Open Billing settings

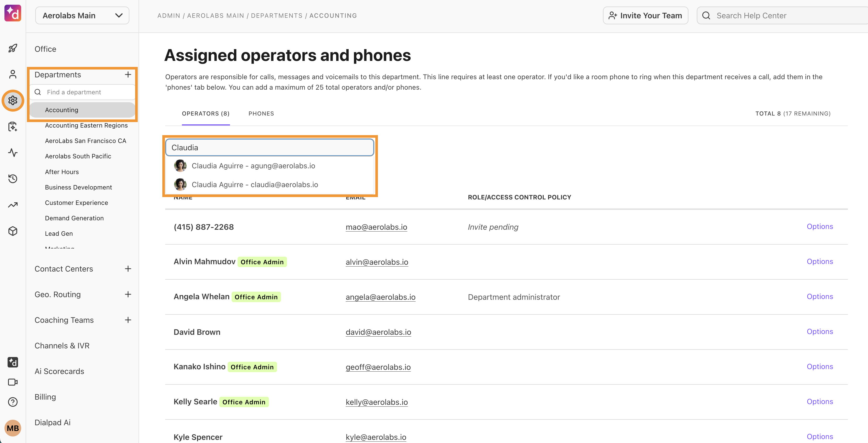(x=45, y=397)
